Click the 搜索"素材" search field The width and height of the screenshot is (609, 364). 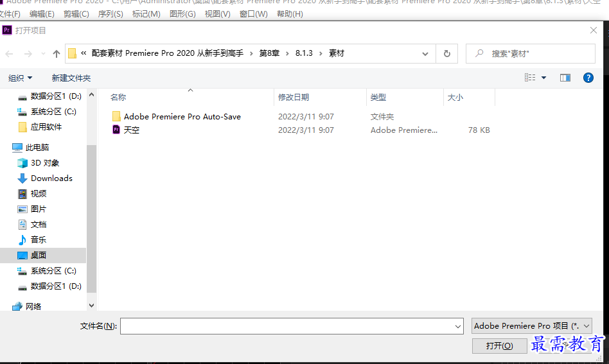(x=531, y=53)
